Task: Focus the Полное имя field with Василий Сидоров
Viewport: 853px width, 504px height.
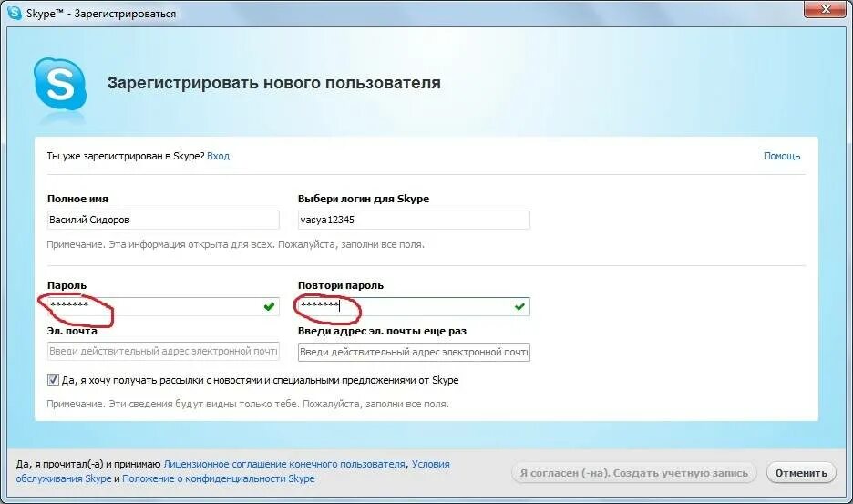Action: pyautogui.click(x=163, y=220)
